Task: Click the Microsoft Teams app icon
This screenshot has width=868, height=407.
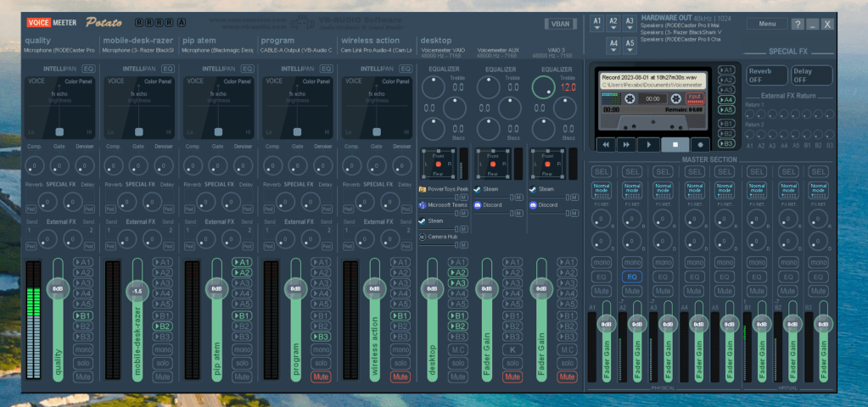Action: [423, 204]
